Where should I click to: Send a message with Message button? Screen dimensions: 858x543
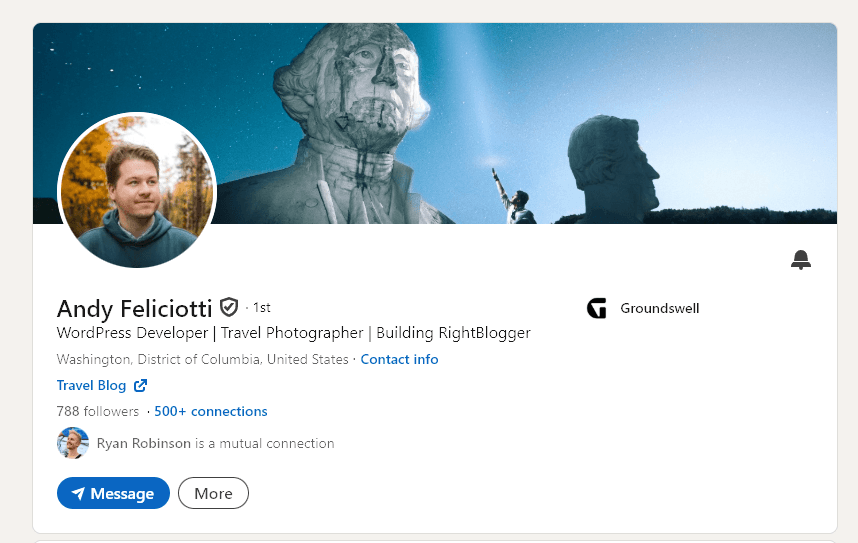113,493
